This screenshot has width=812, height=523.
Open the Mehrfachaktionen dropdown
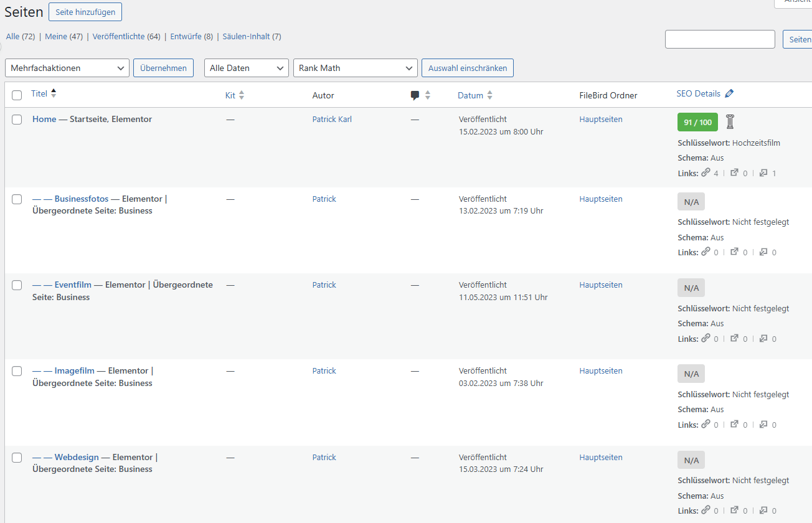tap(67, 68)
